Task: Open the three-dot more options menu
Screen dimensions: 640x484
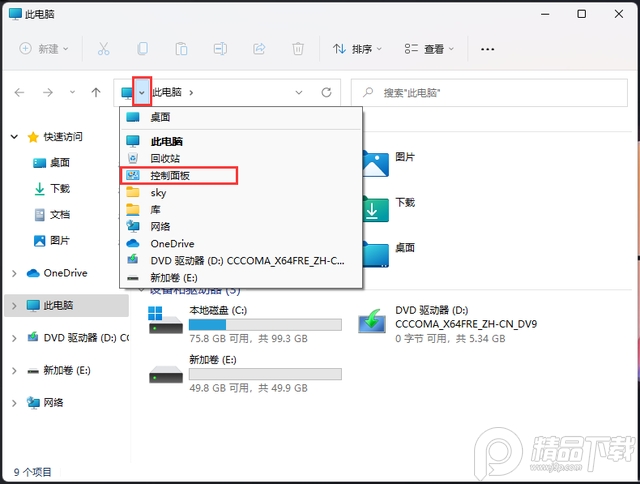Action: click(487, 49)
